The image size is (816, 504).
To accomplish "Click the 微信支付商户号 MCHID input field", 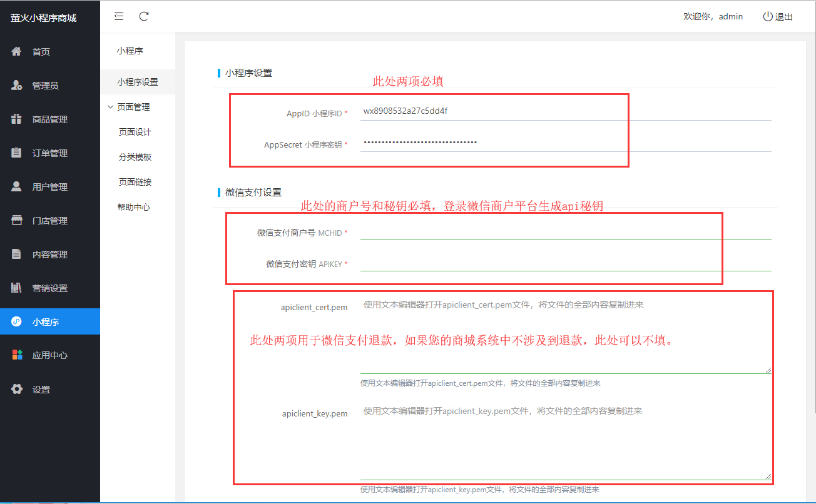I will point(565,232).
